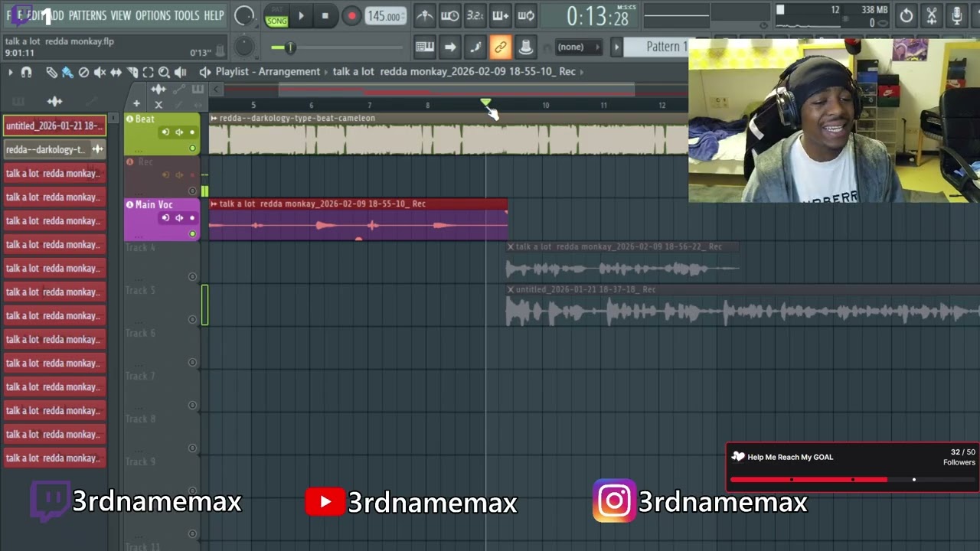Click the microphone one-click recording icon
Screen dimensions: 980x551
tap(957, 15)
